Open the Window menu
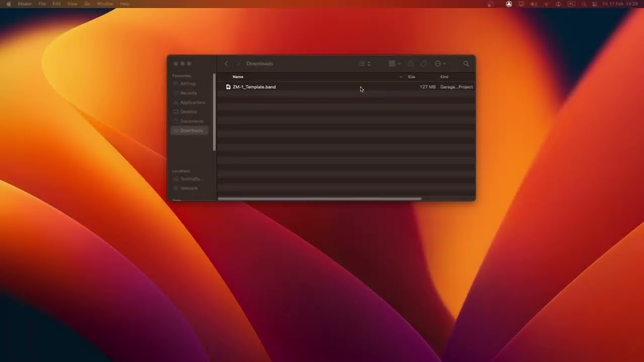Image resolution: width=644 pixels, height=362 pixels. pos(105,4)
